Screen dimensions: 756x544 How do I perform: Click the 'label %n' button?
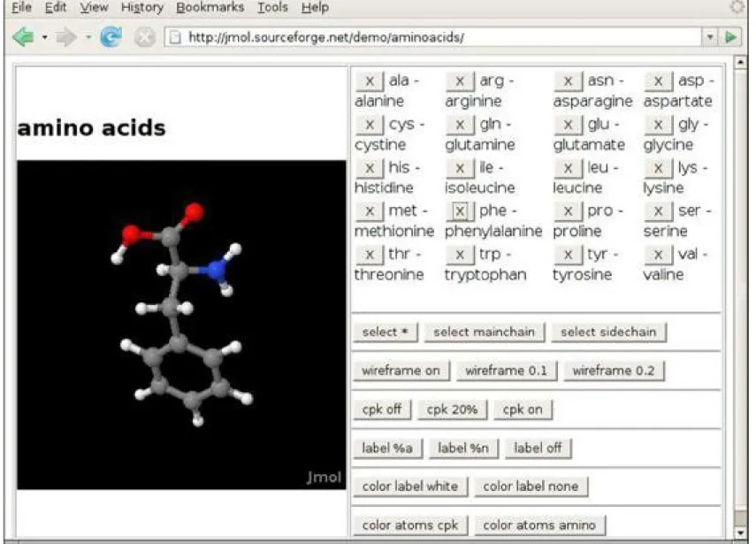(463, 448)
